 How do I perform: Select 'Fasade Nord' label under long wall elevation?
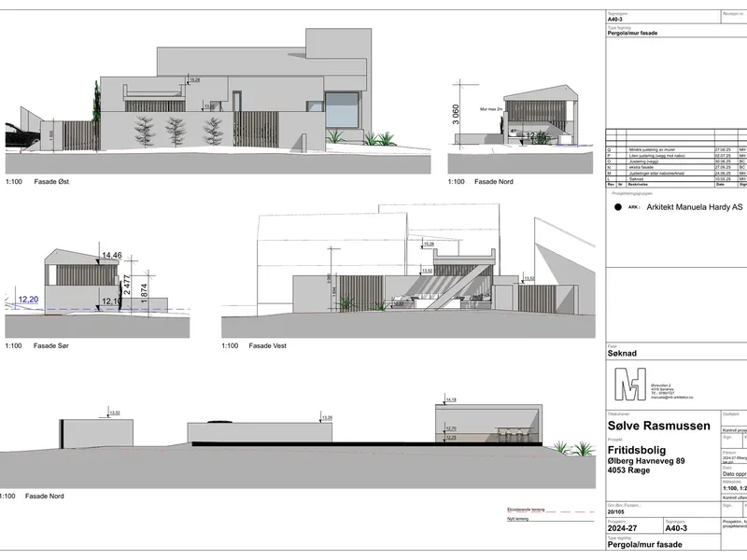pos(44,496)
